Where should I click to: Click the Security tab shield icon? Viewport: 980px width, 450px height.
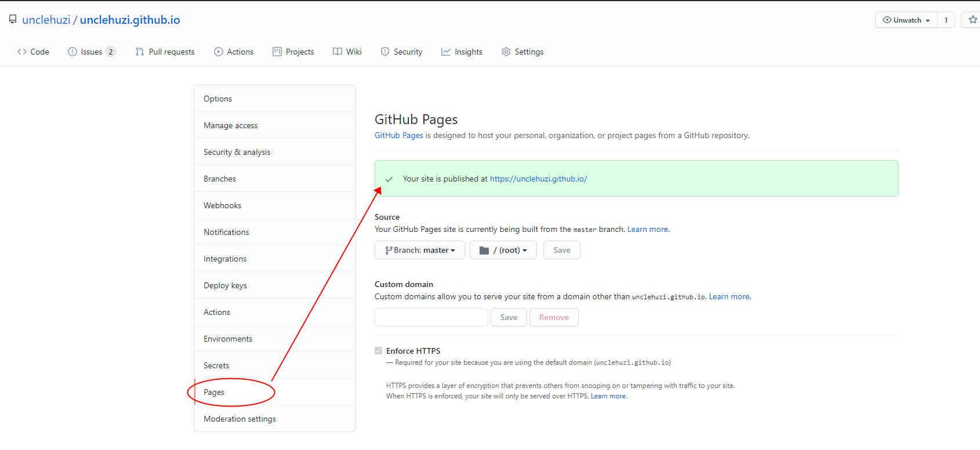385,52
